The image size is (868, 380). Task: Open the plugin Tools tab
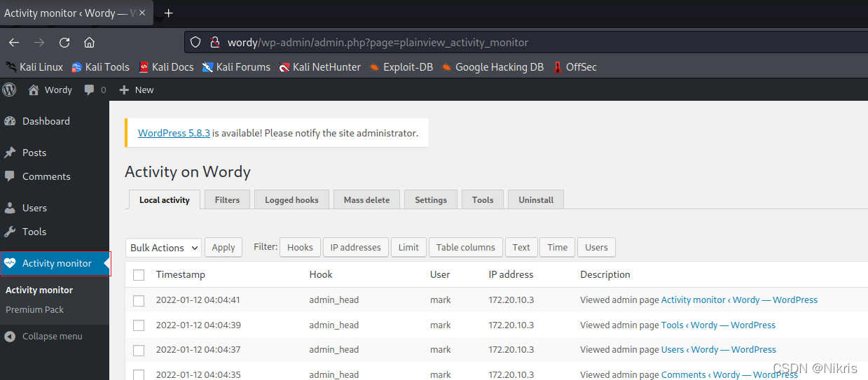[483, 199]
